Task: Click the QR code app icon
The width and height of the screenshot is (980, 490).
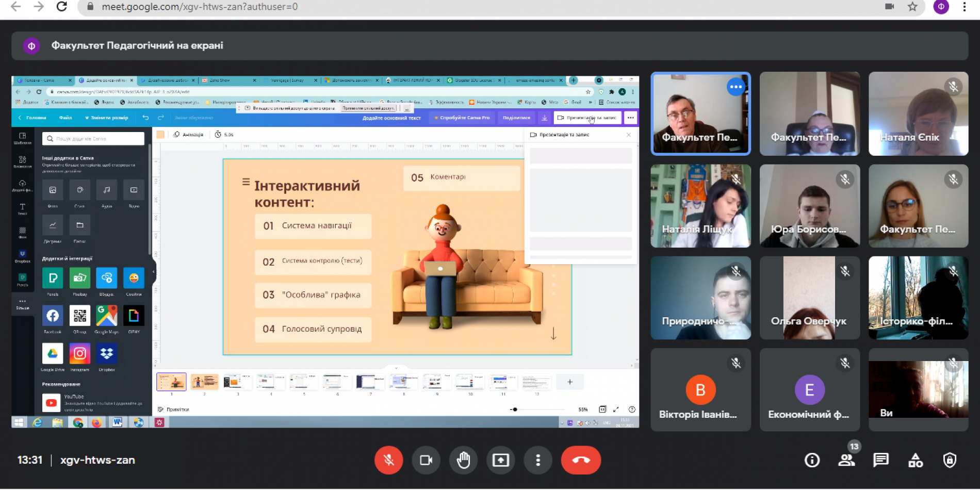Action: tap(79, 315)
